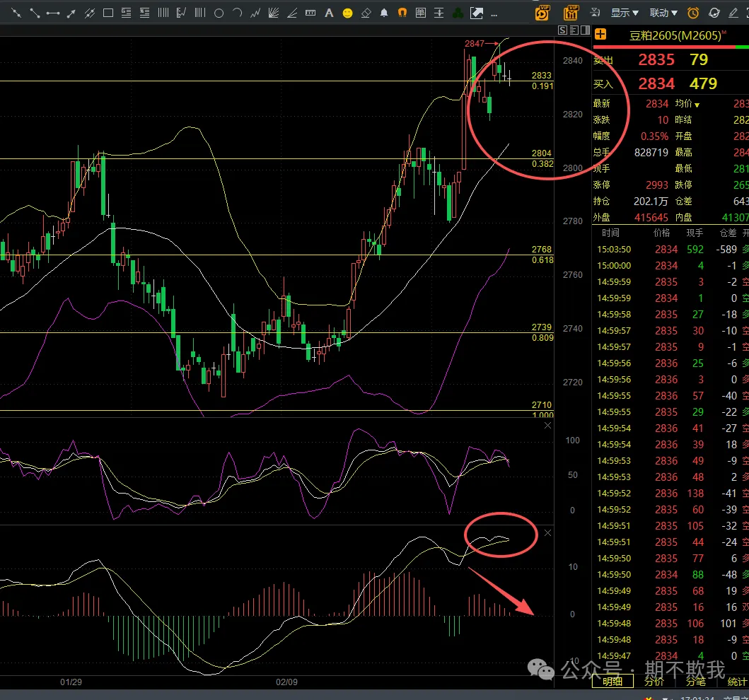The image size is (749, 700).
Task: Insert a smiley emoji marker
Action: click(x=348, y=13)
